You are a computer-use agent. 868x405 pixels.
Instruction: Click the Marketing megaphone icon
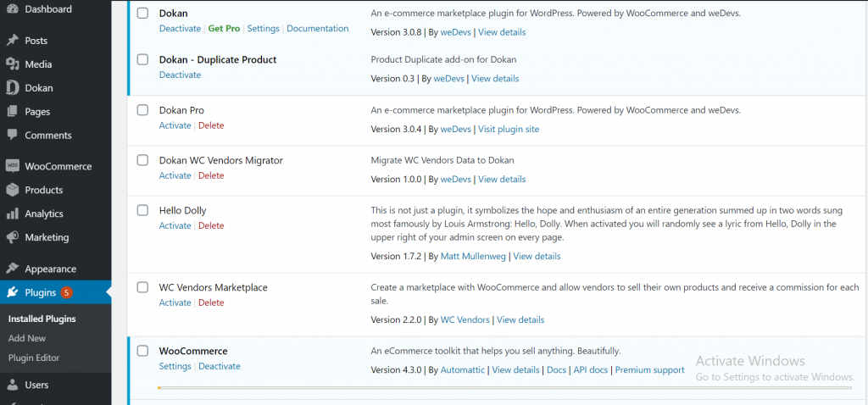click(12, 237)
